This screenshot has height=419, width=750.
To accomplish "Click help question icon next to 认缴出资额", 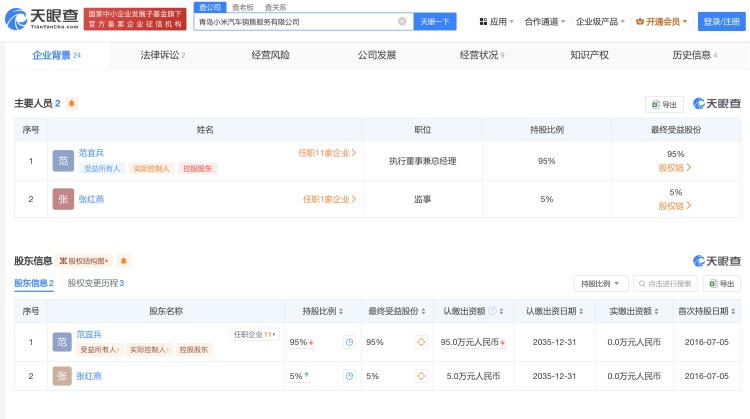I will pyautogui.click(x=492, y=311).
